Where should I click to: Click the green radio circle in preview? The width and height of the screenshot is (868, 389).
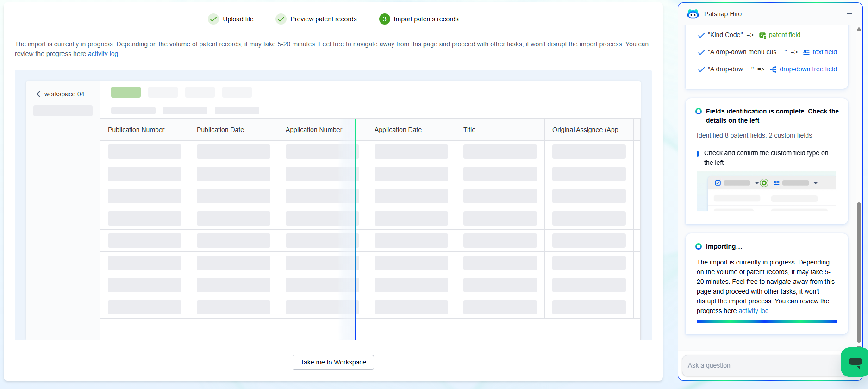point(764,183)
